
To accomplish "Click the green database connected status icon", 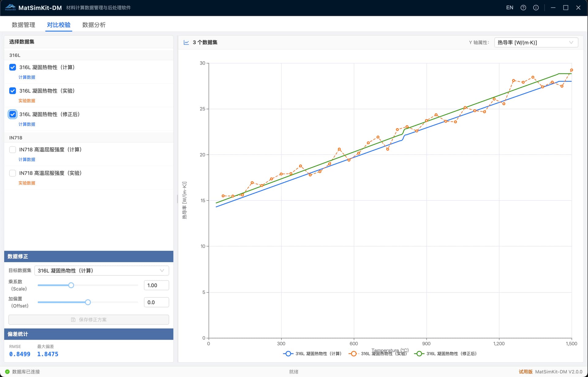I will coord(7,371).
